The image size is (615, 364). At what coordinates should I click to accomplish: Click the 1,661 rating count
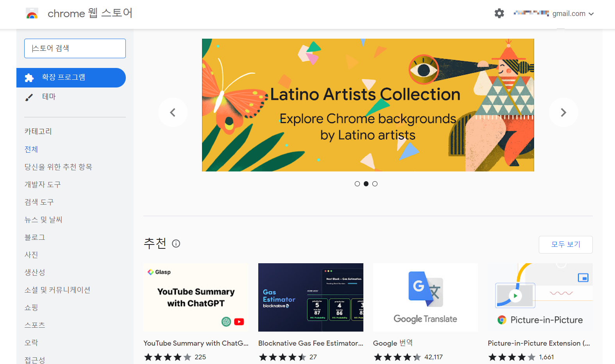[x=546, y=357]
